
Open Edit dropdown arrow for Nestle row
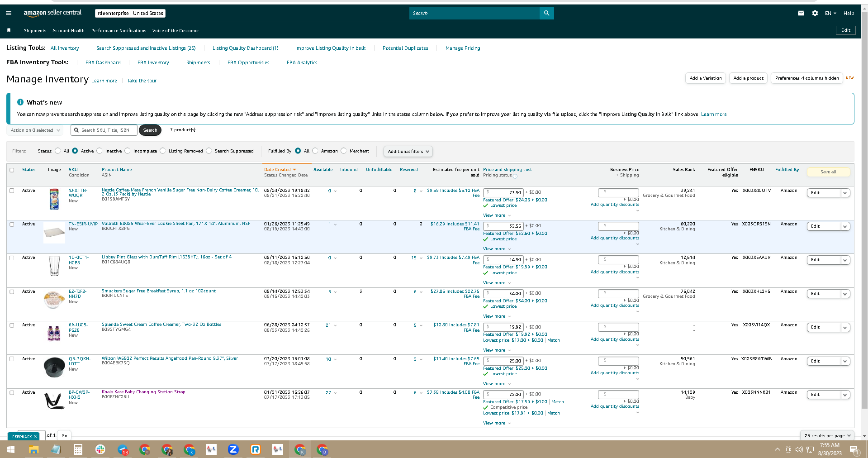pyautogui.click(x=845, y=193)
